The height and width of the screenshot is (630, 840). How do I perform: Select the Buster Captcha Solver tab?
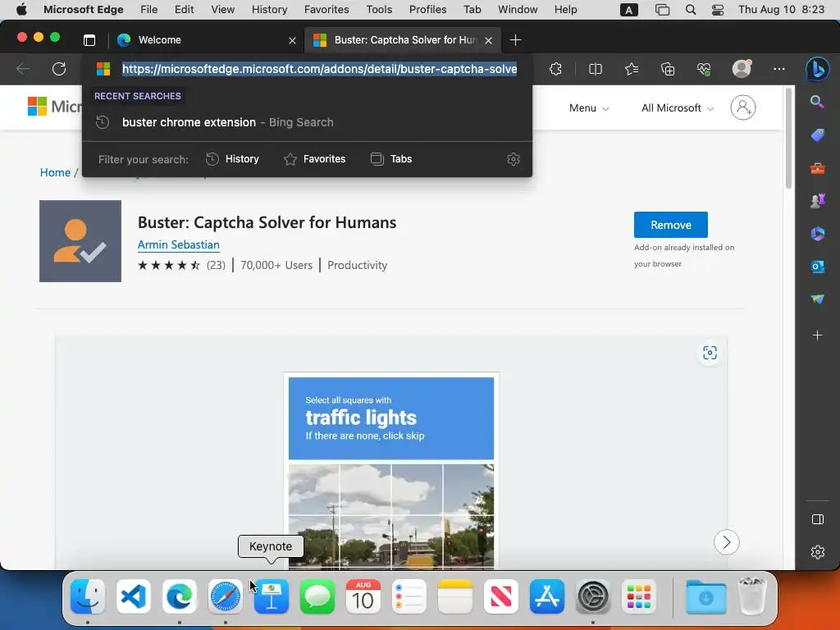click(403, 40)
